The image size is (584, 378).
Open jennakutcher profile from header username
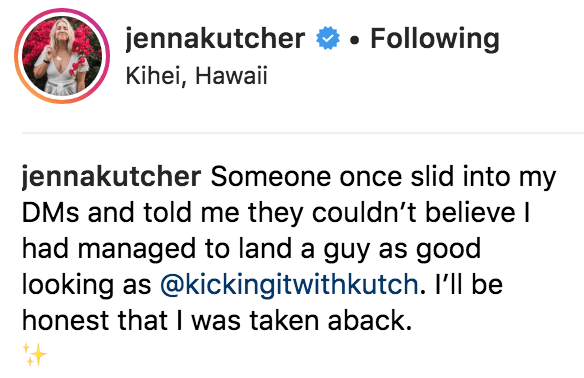(215, 39)
